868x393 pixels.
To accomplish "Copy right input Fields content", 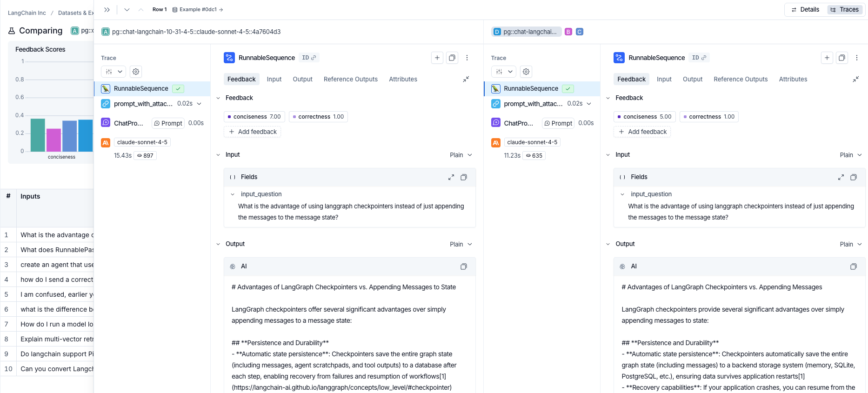I will point(854,177).
